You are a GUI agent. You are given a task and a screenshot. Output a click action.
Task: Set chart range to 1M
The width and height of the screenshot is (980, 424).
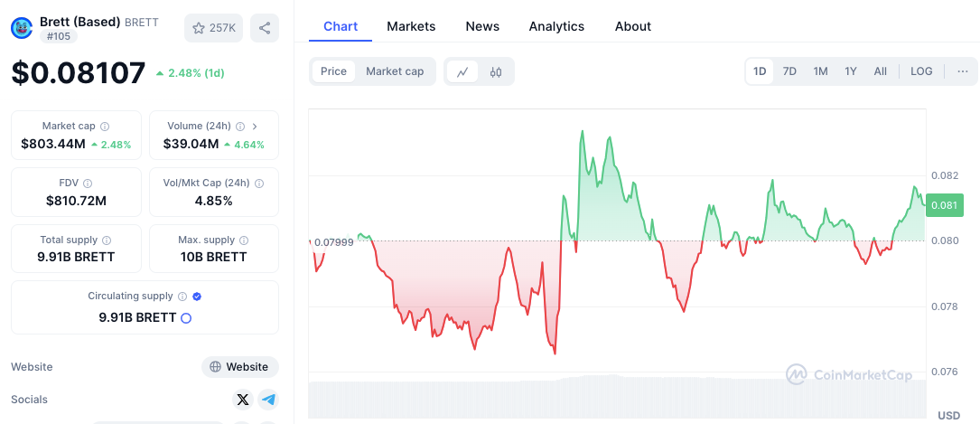[x=821, y=71]
